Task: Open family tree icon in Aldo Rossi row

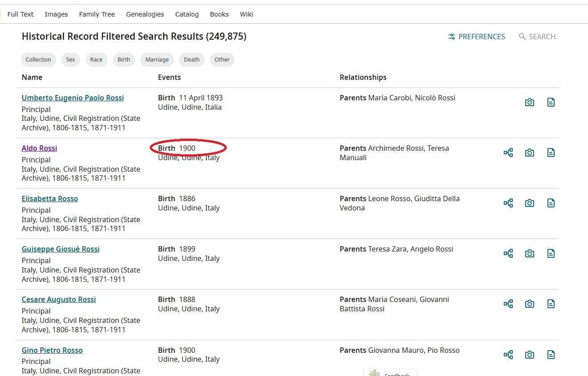Action: (x=508, y=153)
